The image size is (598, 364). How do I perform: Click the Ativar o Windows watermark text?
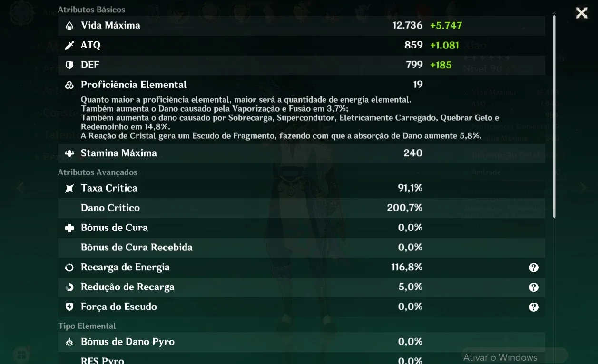tap(500, 357)
